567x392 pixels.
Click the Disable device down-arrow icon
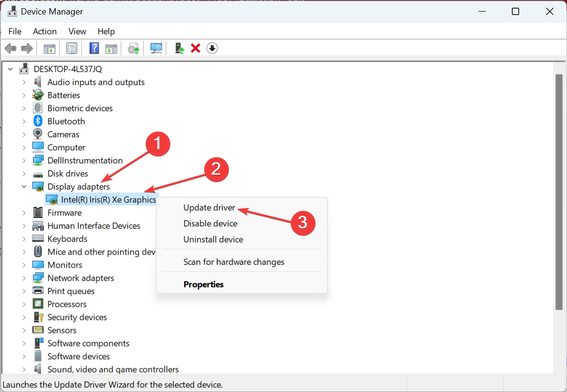tap(212, 48)
